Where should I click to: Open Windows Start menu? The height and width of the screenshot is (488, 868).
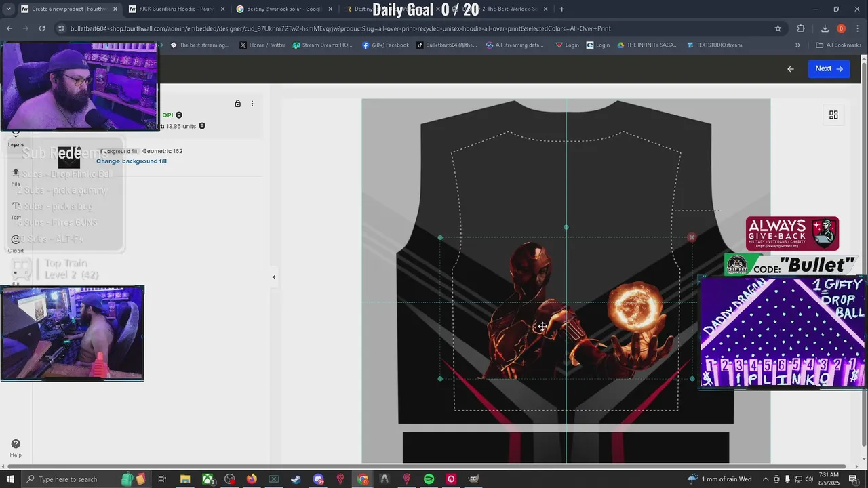pos(10,479)
